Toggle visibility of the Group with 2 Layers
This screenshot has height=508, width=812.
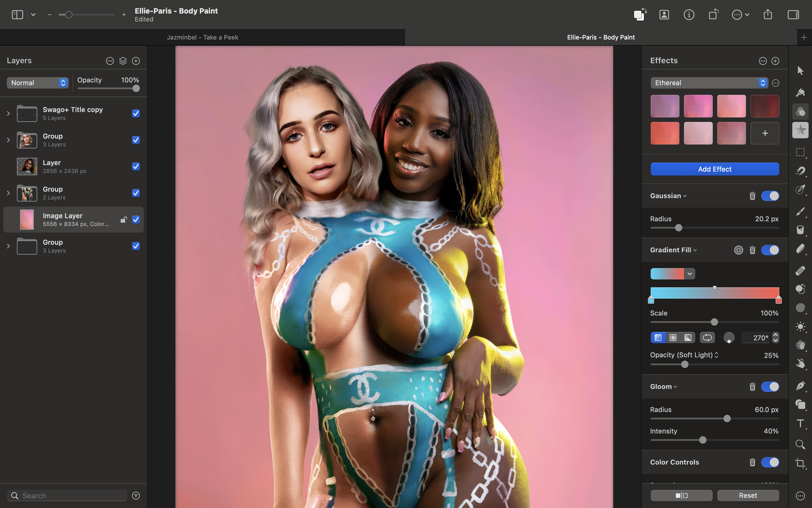tap(136, 193)
